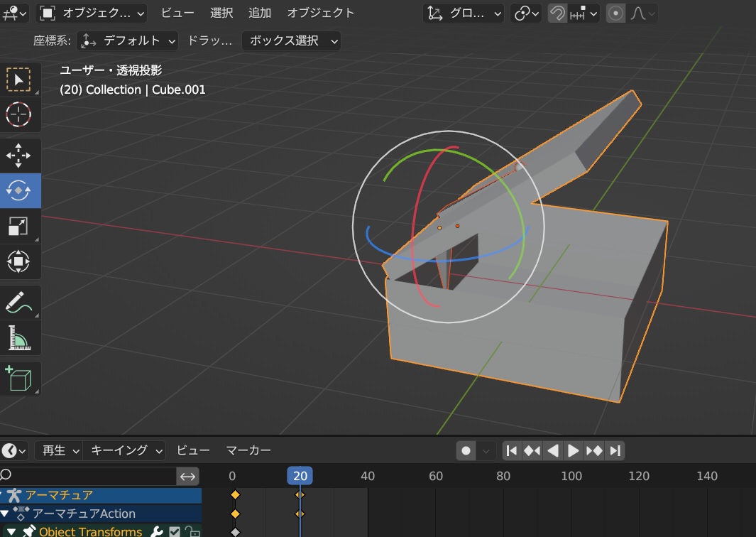Select the Scale tool icon
Viewport: 756px width, 537px height.
tap(18, 226)
